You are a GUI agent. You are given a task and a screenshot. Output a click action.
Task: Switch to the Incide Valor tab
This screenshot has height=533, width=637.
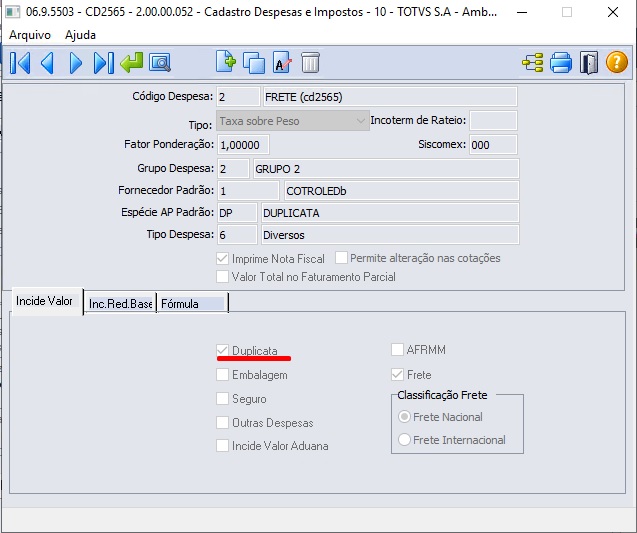pos(47,301)
